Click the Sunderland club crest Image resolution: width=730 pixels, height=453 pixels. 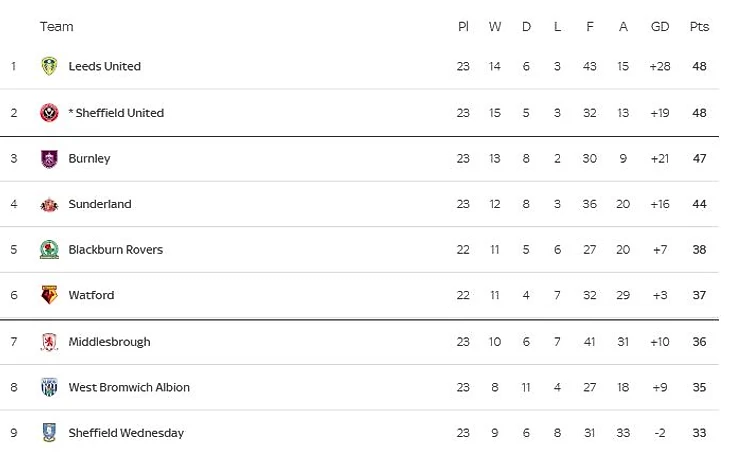coord(49,204)
